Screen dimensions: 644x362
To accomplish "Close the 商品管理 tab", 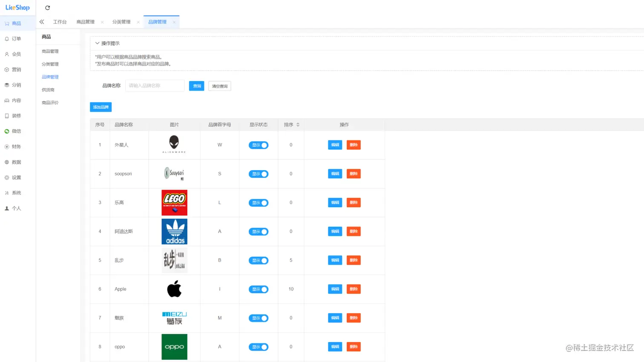I will pos(102,22).
